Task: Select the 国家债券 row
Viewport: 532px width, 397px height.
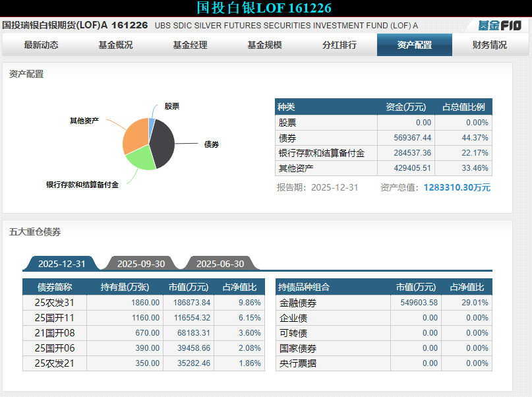Action: pos(384,348)
